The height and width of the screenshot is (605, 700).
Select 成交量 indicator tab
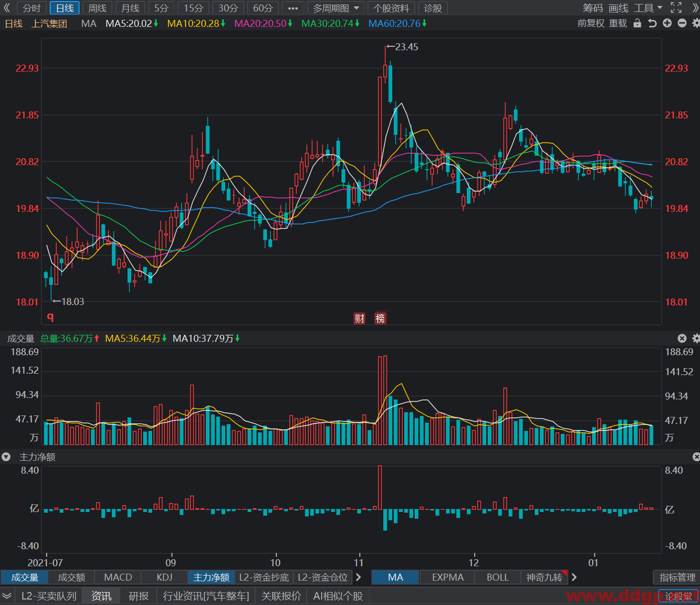tap(24, 577)
